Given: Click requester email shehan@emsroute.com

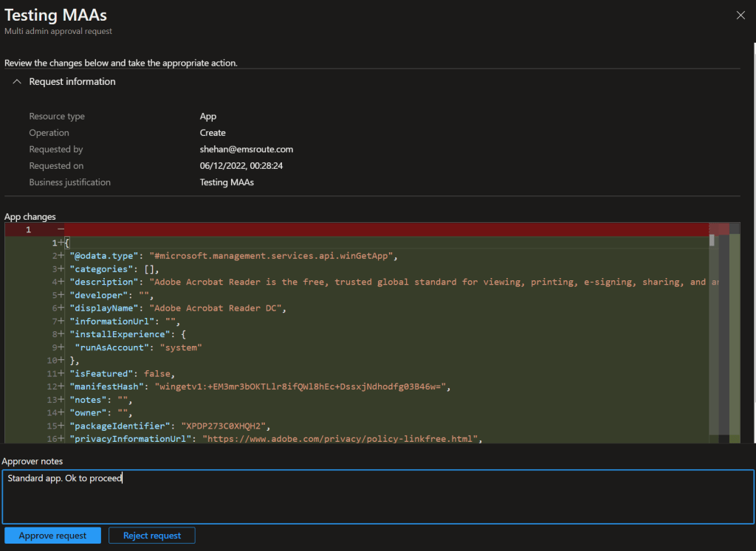Looking at the screenshot, I should [x=246, y=150].
